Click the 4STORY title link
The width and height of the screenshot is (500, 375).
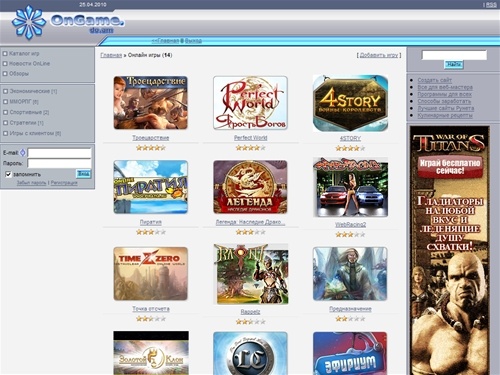[350, 138]
